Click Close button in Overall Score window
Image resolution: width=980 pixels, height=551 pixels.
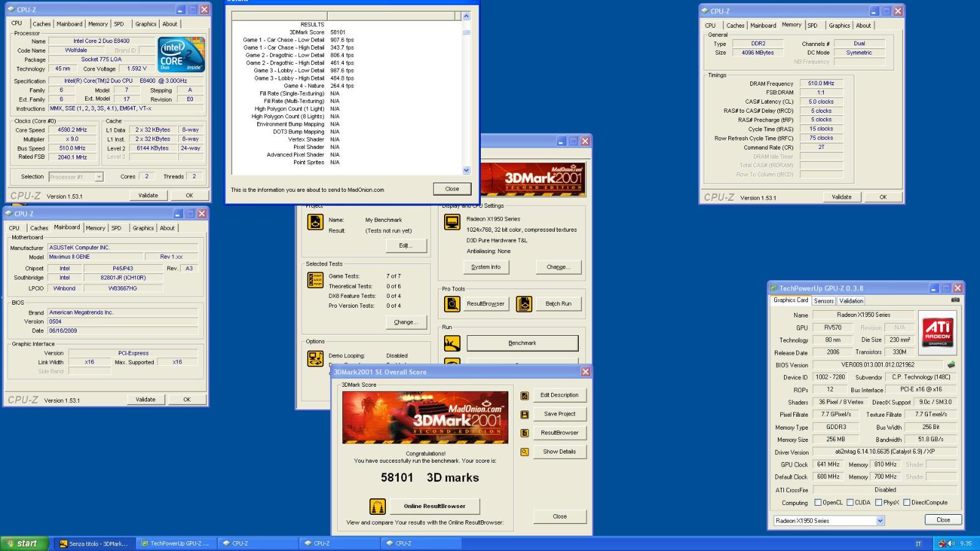click(x=559, y=517)
